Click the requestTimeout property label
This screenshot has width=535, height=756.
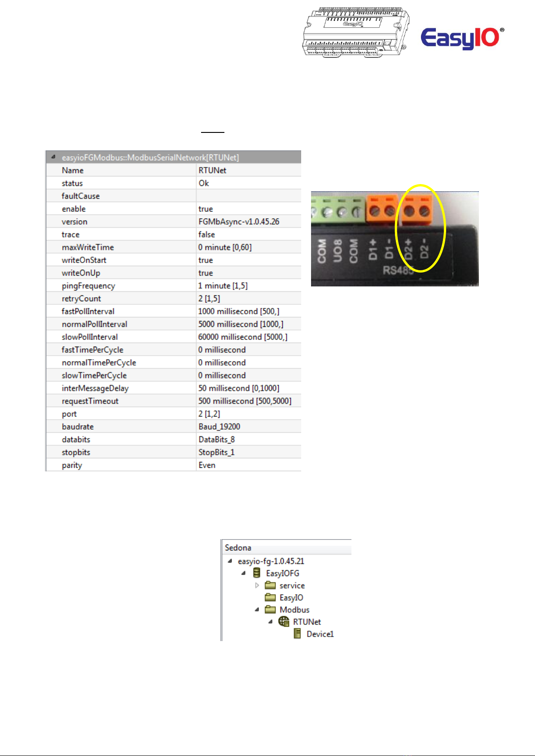point(90,401)
